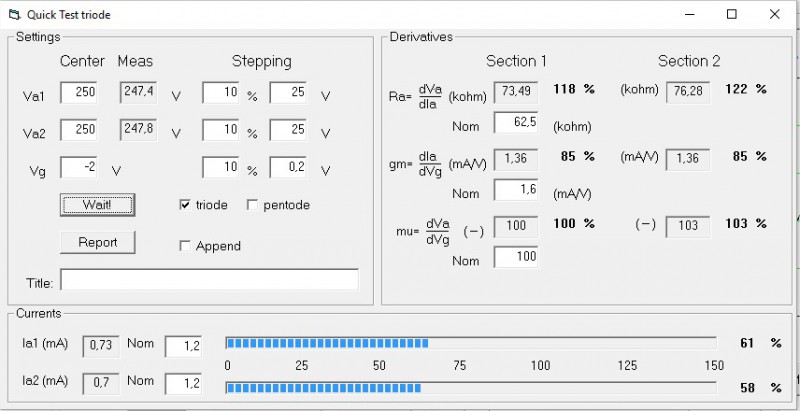Click the Title text field
Image resolution: width=800 pixels, height=411 pixels.
(208, 281)
